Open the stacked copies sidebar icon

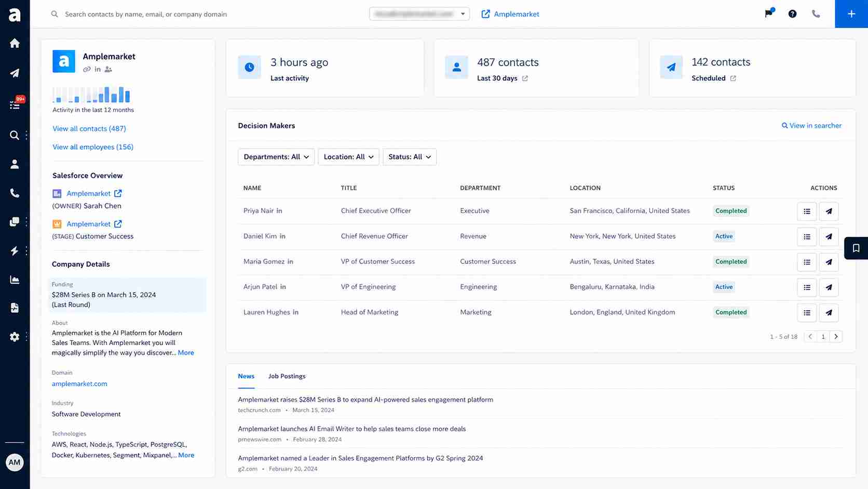(15, 222)
